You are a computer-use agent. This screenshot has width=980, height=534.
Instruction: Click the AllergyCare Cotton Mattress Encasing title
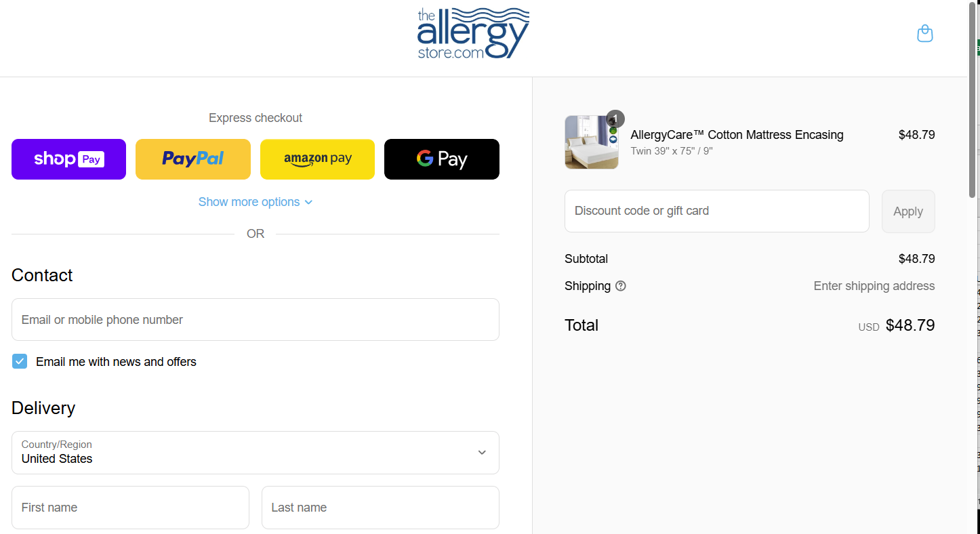737,135
